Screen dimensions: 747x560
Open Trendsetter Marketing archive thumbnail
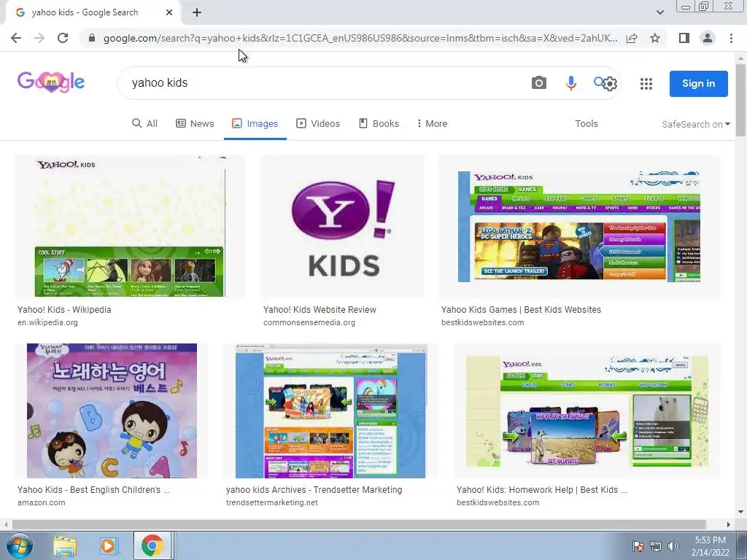[330, 411]
